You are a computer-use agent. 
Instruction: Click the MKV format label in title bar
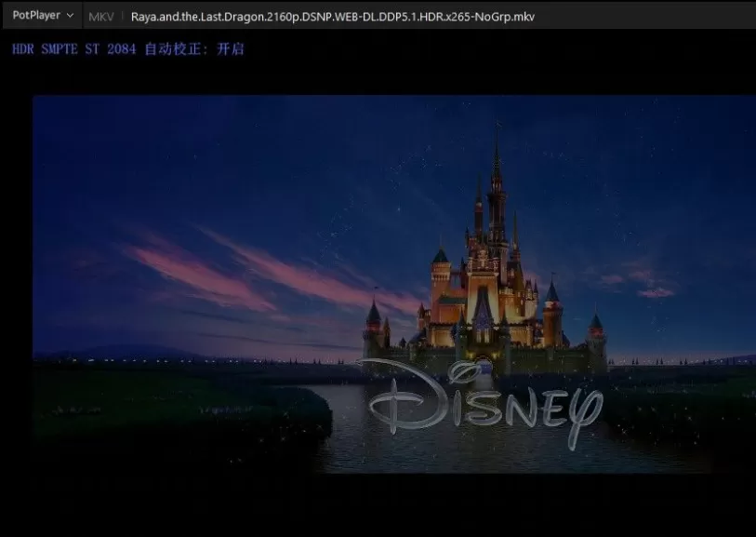[101, 17]
